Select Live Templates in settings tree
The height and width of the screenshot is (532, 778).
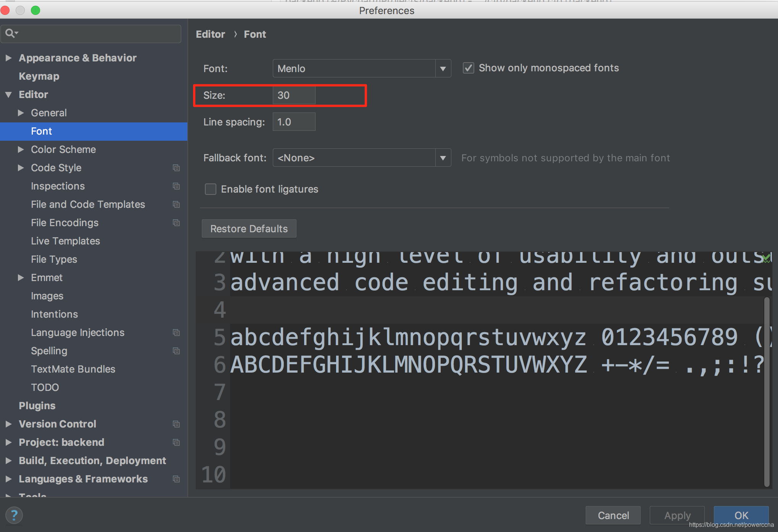click(x=65, y=241)
